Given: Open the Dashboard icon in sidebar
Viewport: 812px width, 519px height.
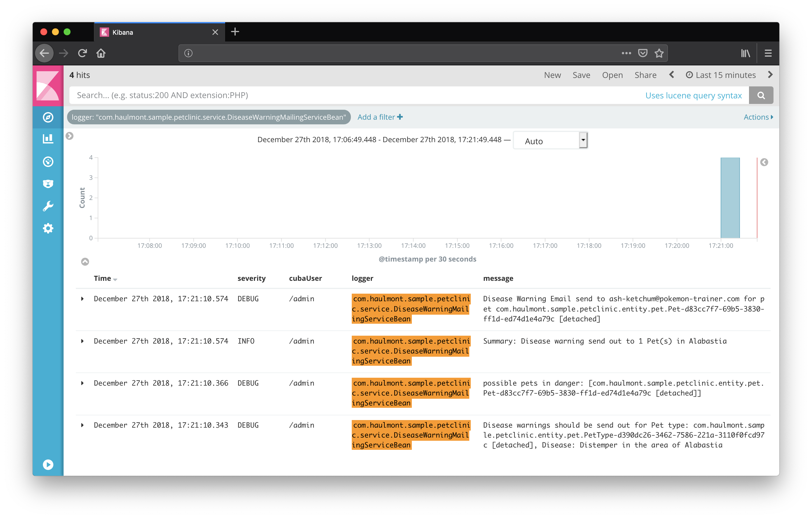Looking at the screenshot, I should [48, 162].
